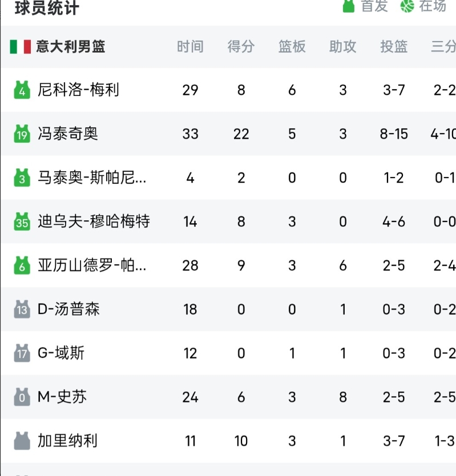Click the Italy flag icon
456x476 pixels.
click(21, 47)
